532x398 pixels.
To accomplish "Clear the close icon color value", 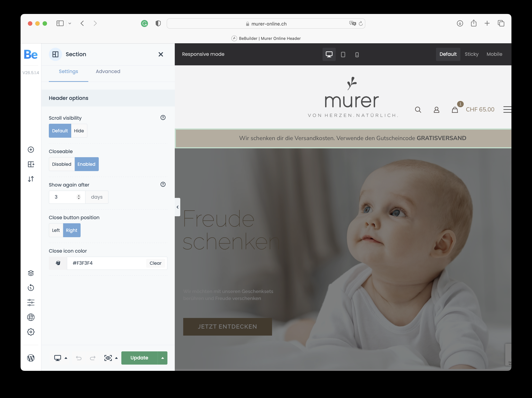I will tap(155, 263).
